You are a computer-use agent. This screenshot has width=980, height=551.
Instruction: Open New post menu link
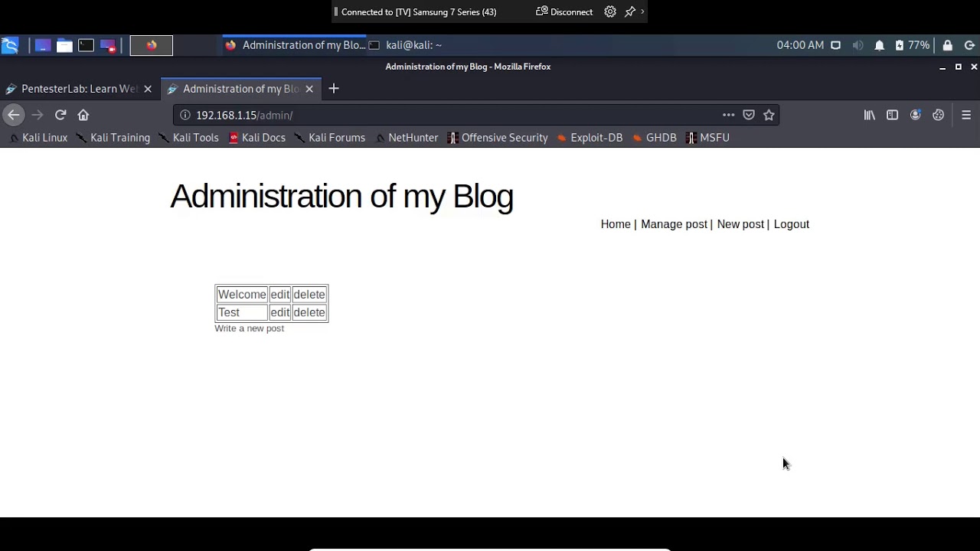(x=740, y=224)
